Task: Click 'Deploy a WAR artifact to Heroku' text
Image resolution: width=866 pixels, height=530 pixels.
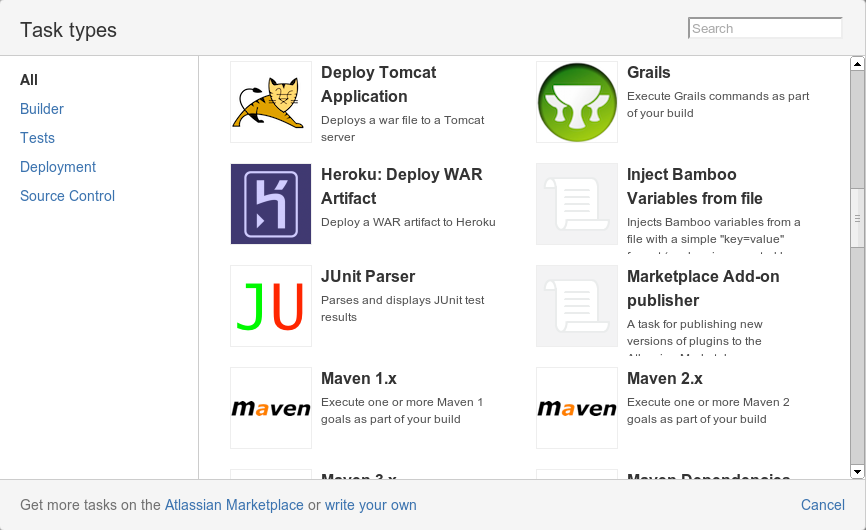Action: [408, 222]
